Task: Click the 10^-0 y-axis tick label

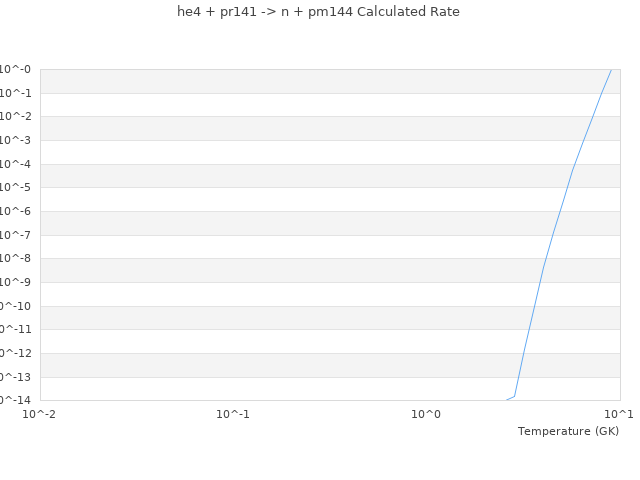Action: click(16, 70)
